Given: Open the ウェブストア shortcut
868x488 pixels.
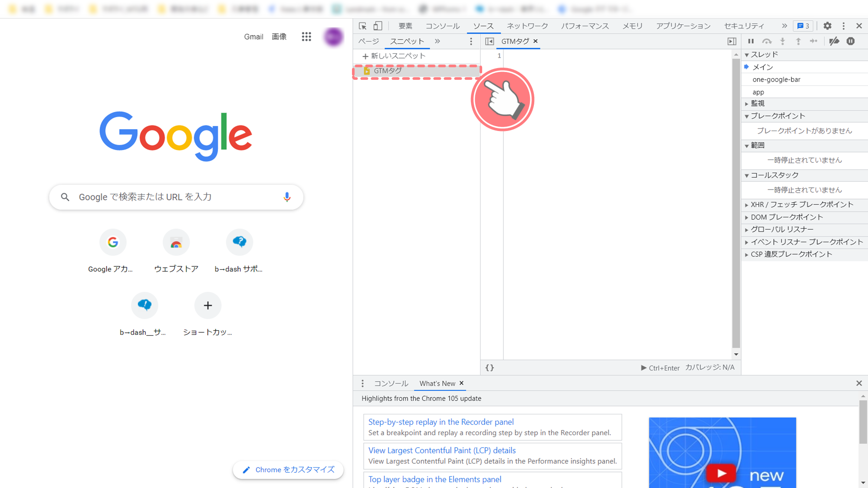Looking at the screenshot, I should pyautogui.click(x=176, y=251).
